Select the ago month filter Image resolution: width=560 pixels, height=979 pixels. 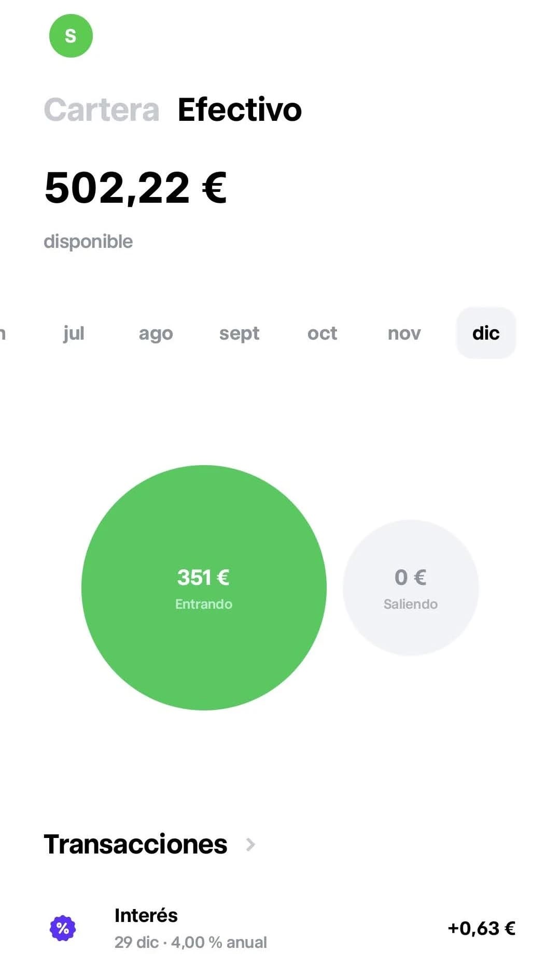coord(155,333)
